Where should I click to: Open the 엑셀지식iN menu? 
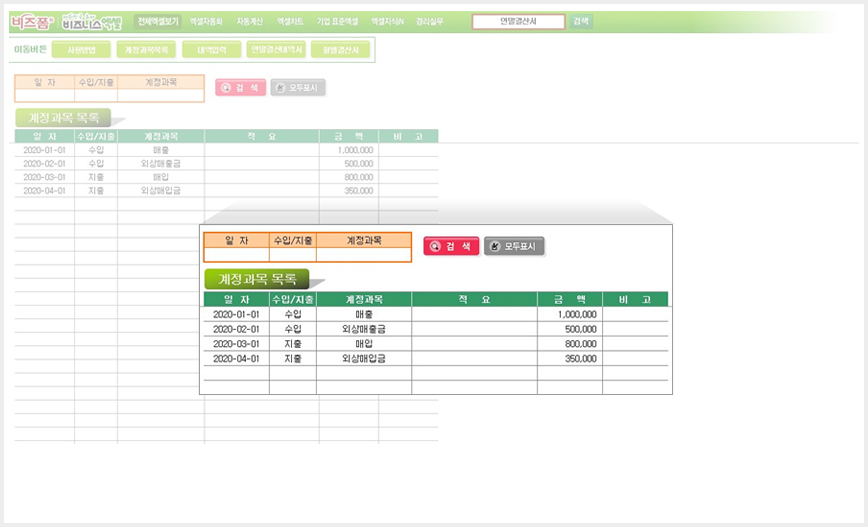388,22
